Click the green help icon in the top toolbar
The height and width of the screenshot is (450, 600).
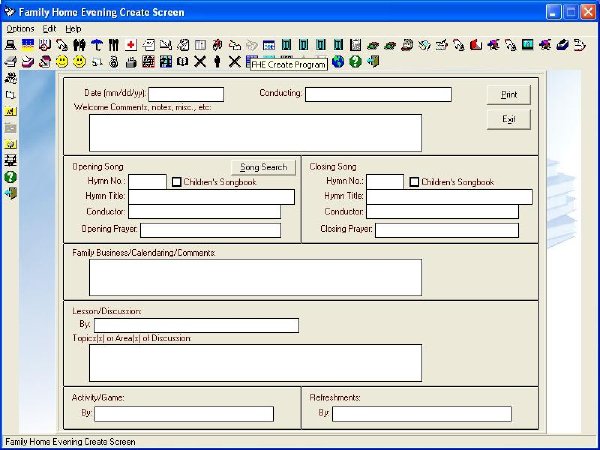[x=355, y=62]
